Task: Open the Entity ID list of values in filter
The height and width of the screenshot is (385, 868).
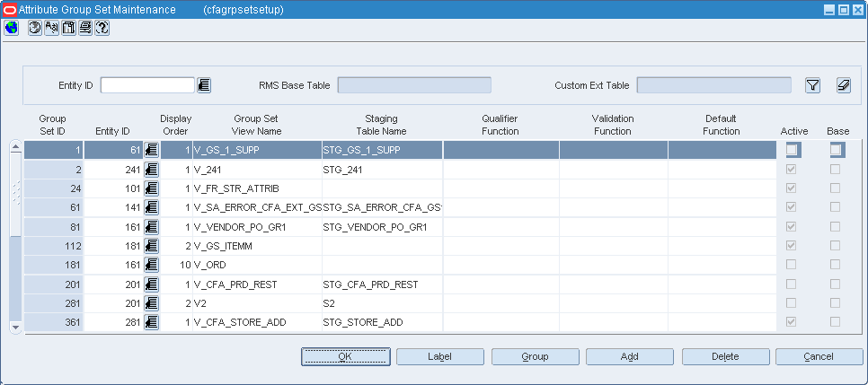Action: point(204,85)
